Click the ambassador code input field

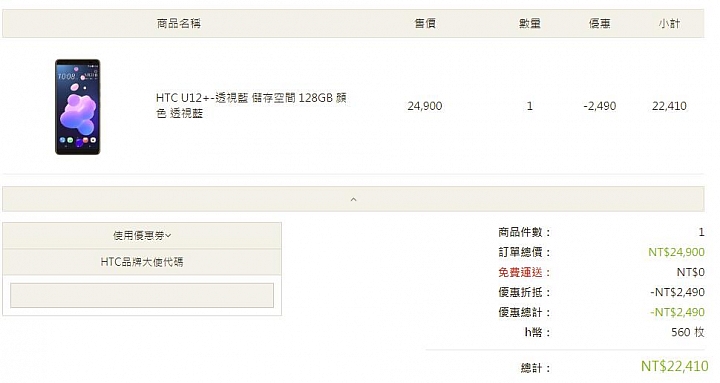pos(142,295)
